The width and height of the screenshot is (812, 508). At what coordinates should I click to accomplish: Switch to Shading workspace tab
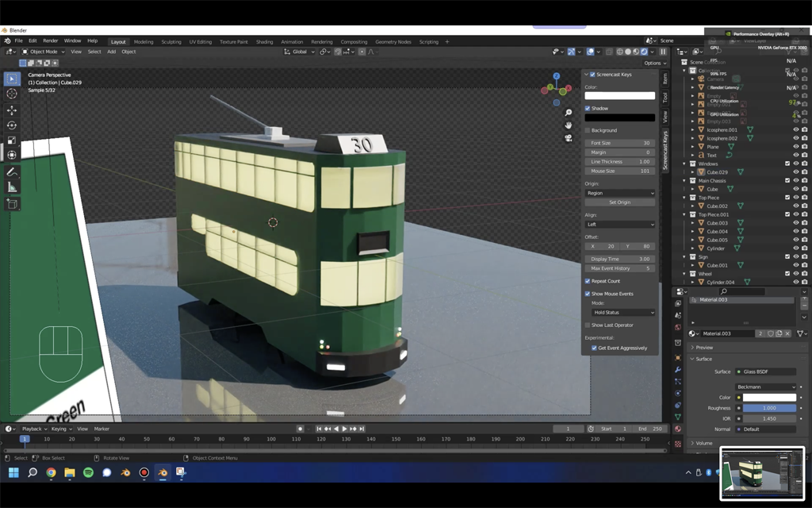pyautogui.click(x=264, y=42)
